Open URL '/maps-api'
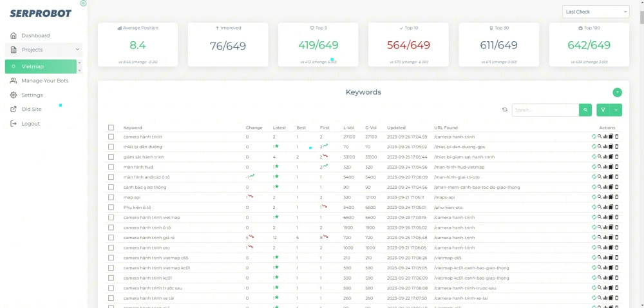The width and height of the screenshot is (644, 308). pyautogui.click(x=444, y=197)
